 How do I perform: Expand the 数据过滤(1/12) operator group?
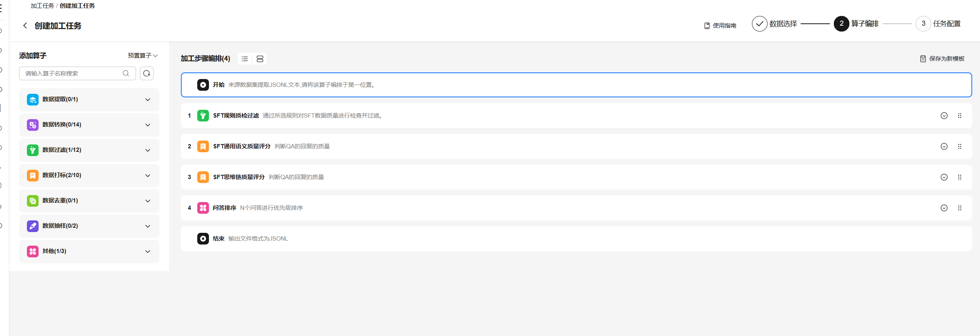tap(148, 150)
